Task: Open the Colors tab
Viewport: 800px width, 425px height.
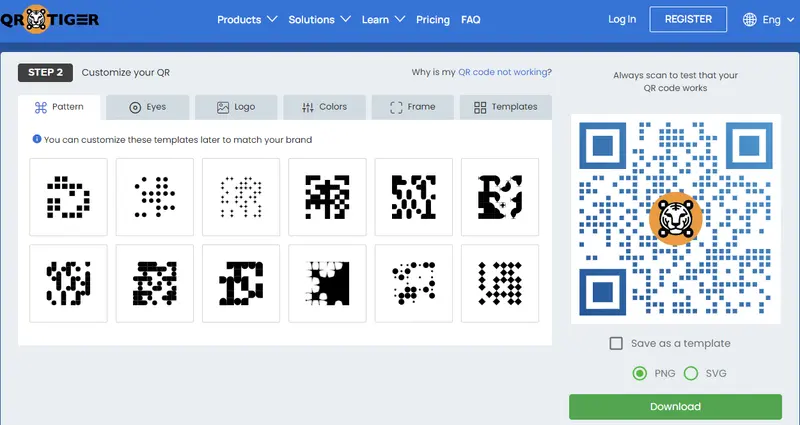Action: [324, 107]
